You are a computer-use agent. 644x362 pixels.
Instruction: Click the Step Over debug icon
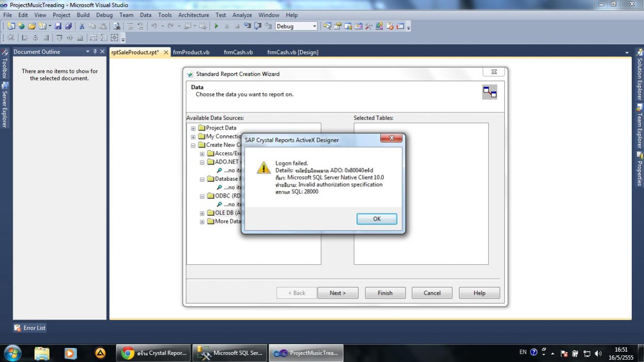(x=258, y=26)
